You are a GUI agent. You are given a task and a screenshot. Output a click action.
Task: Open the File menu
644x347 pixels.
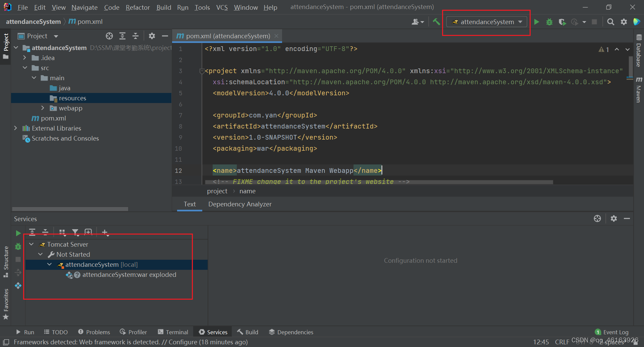[x=22, y=7]
